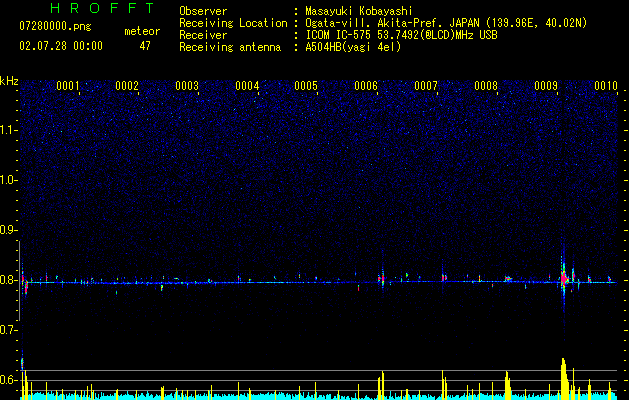Click the 1.0 frequency axis label

tap(9, 180)
